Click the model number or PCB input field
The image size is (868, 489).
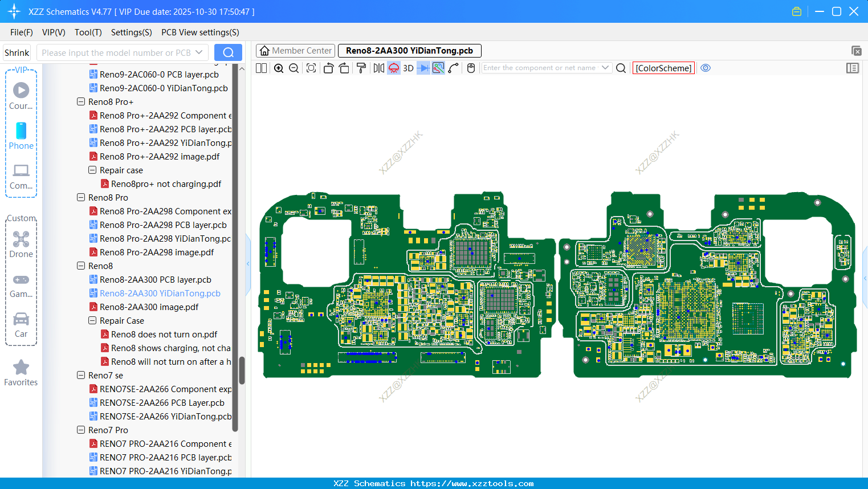pyautogui.click(x=116, y=52)
